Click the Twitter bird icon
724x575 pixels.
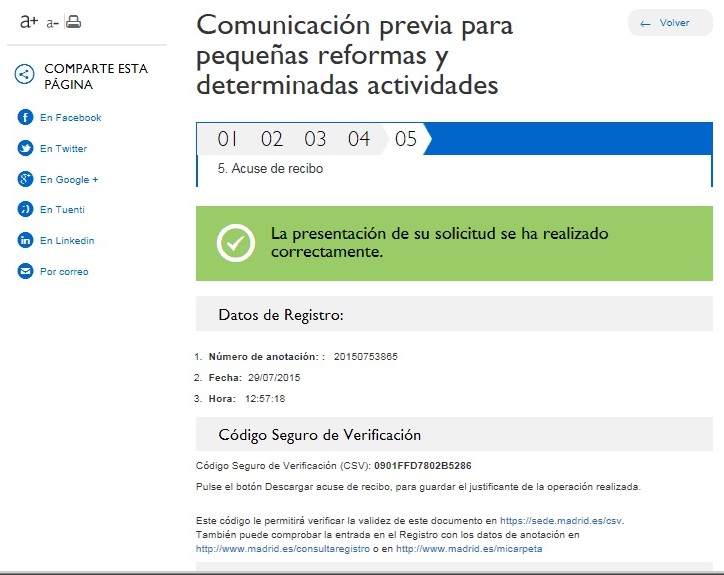click(x=26, y=149)
